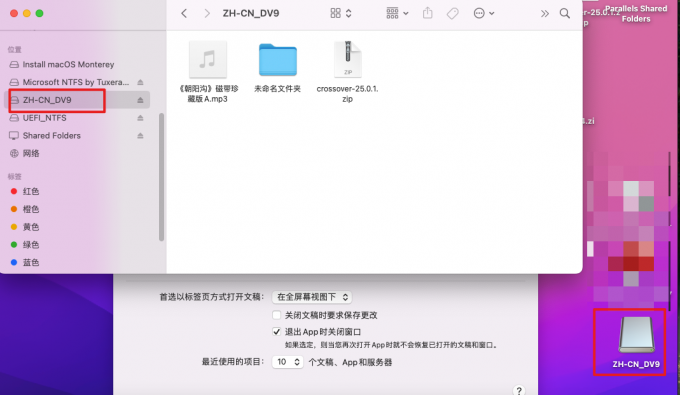Uncheck 退出 App 时关闭窗口

(276, 332)
